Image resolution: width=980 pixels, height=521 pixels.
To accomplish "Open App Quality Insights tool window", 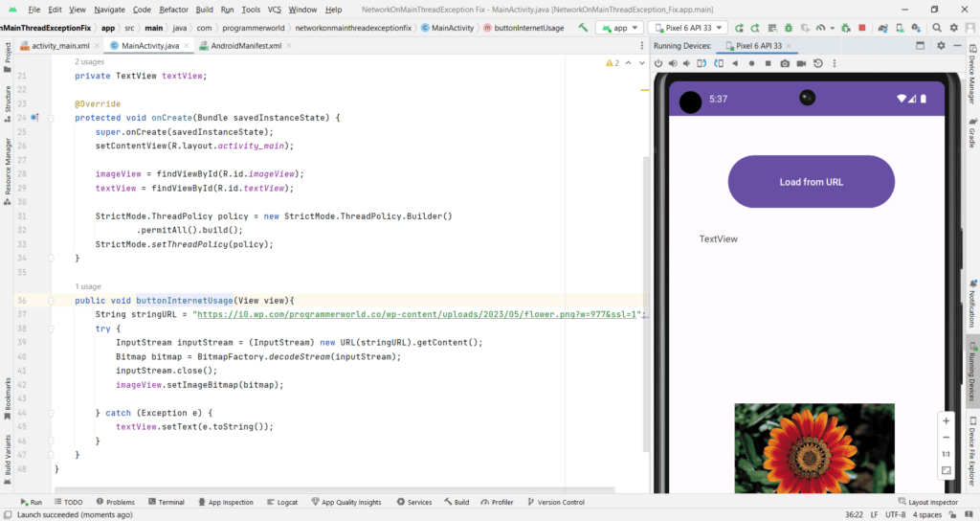I will (346, 502).
